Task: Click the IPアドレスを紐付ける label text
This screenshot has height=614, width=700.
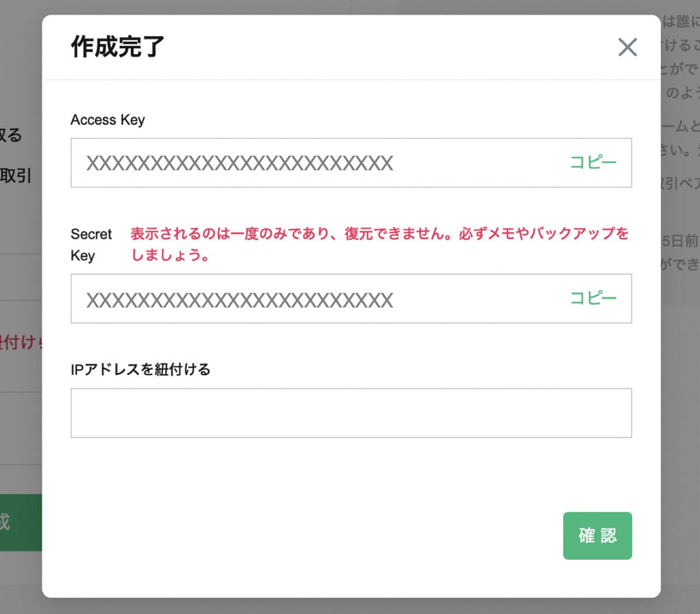Action: 141,369
